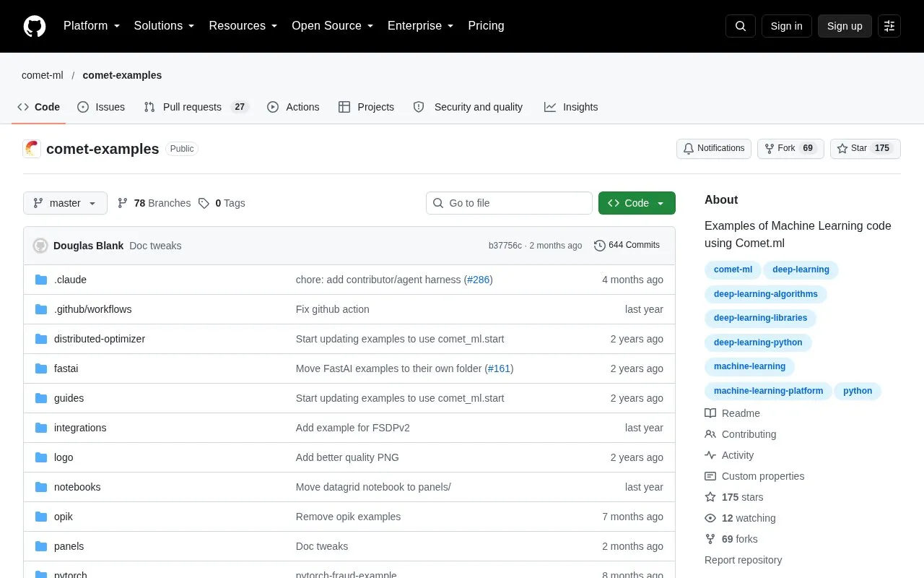The image size is (924, 578).
Task: Open the integrations folder
Action: click(80, 428)
